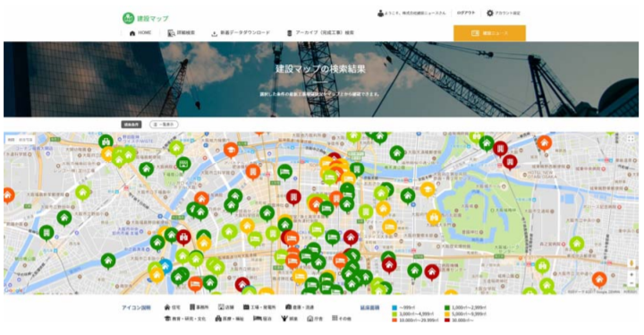
Task: Zoom in with map plus button
Action: click(631, 274)
